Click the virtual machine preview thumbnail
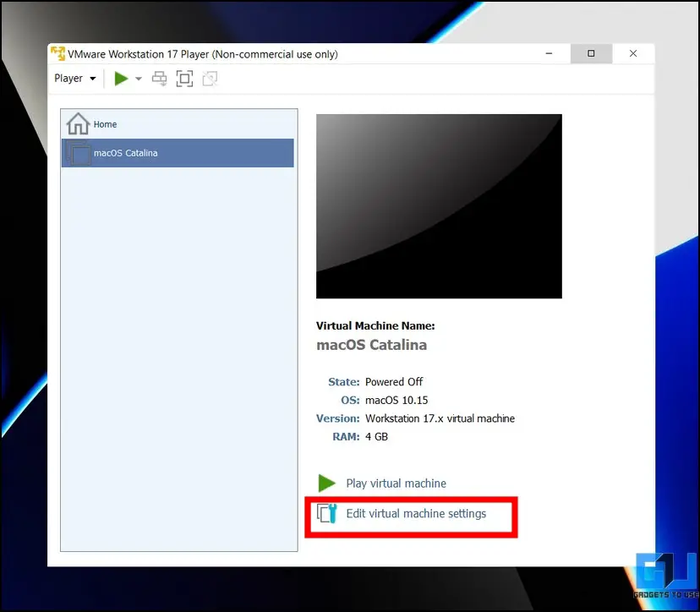The image size is (700, 612). [439, 206]
